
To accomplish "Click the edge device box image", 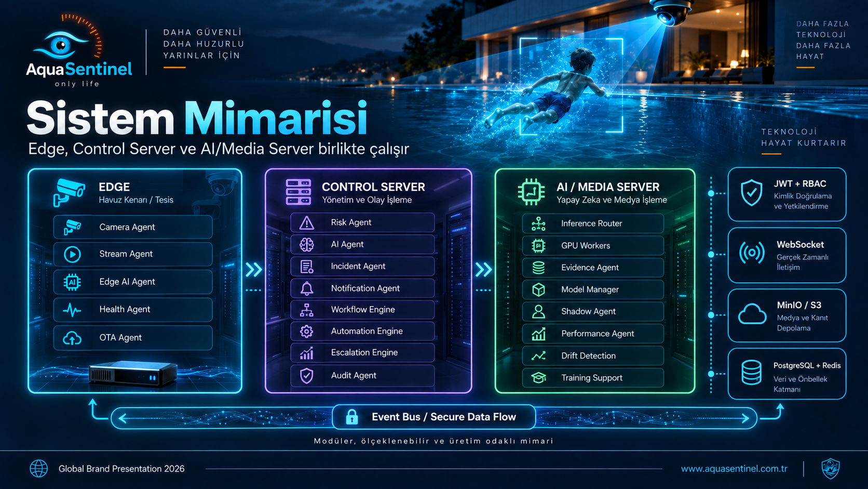I will [x=133, y=374].
